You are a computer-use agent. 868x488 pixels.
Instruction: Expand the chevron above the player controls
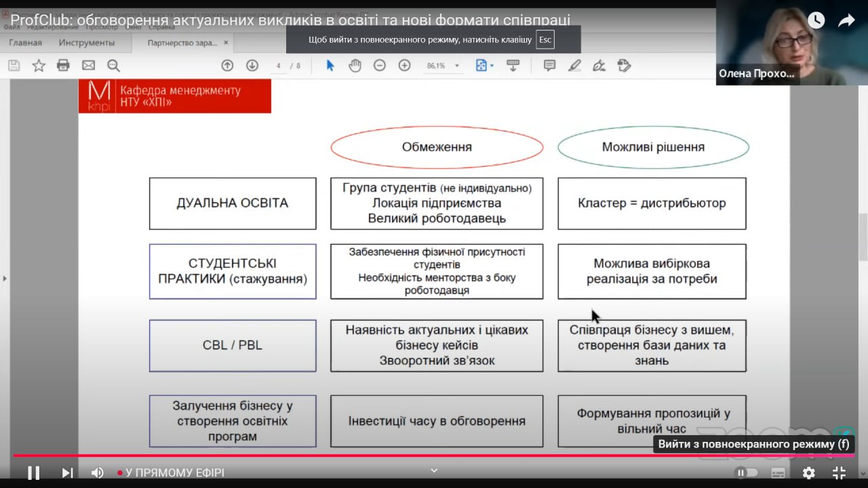(434, 470)
